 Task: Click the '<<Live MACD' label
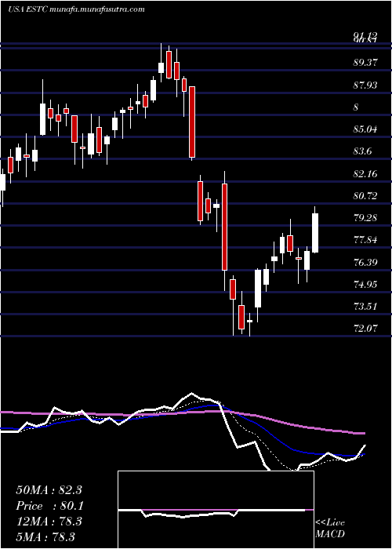330,529
